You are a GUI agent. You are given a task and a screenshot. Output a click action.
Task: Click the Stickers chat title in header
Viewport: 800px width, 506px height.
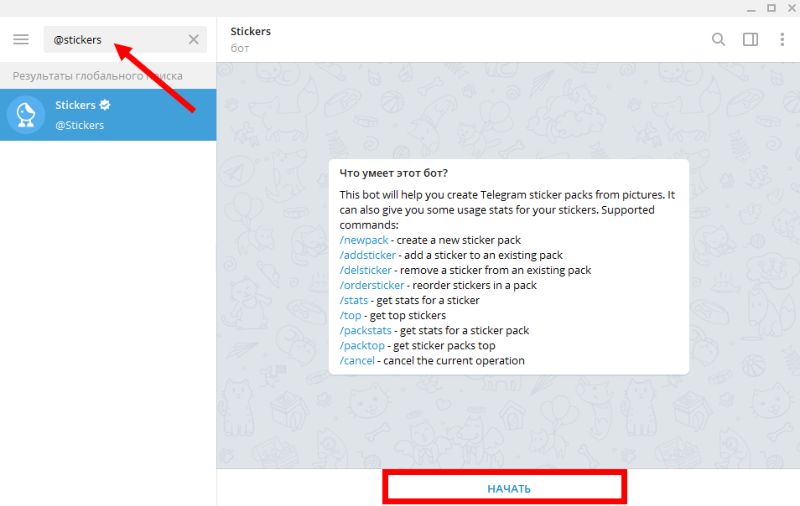click(250, 31)
